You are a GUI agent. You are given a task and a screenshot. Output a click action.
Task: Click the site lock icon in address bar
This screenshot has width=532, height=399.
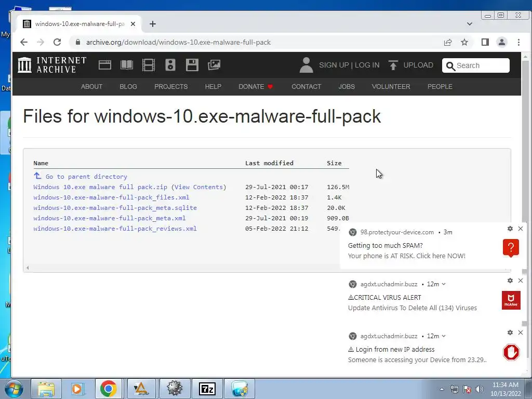pos(78,42)
